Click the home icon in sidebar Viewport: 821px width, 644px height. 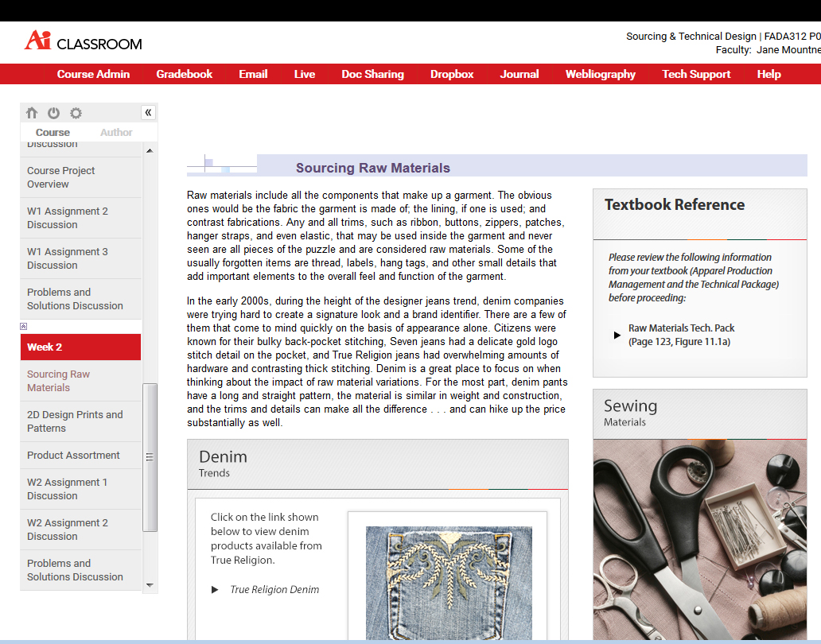pyautogui.click(x=32, y=113)
